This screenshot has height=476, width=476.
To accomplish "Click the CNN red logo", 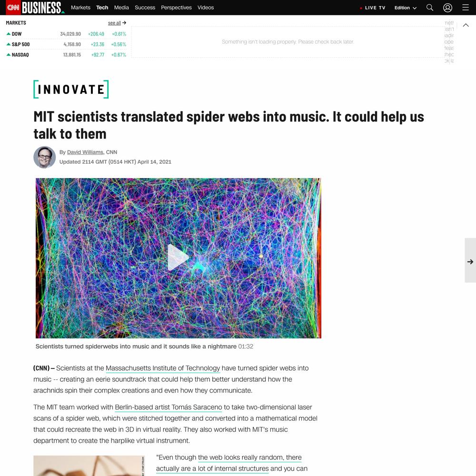I will (13, 8).
